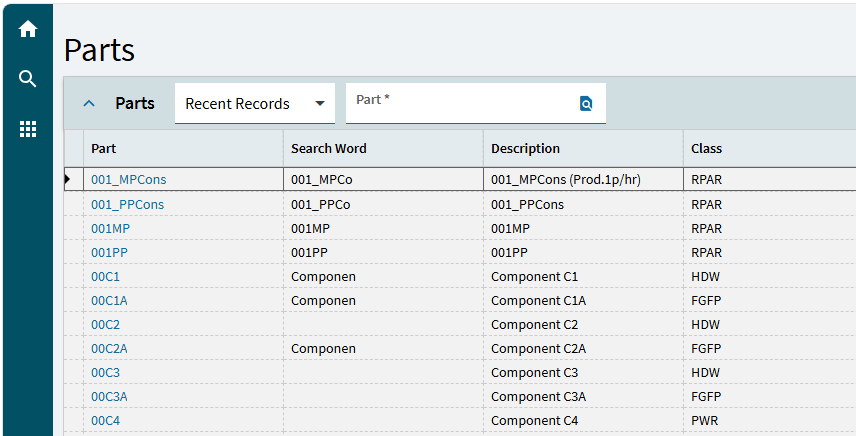Select description cell Component C3

[x=583, y=373]
